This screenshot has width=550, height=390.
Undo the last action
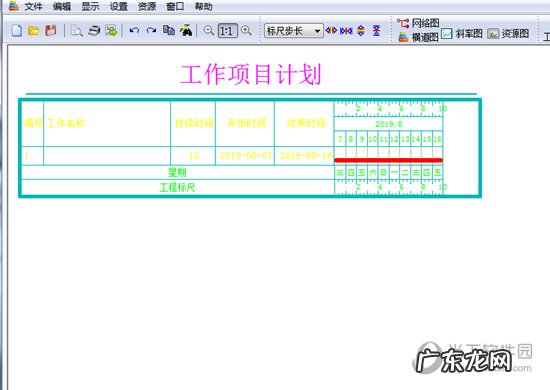tap(134, 31)
